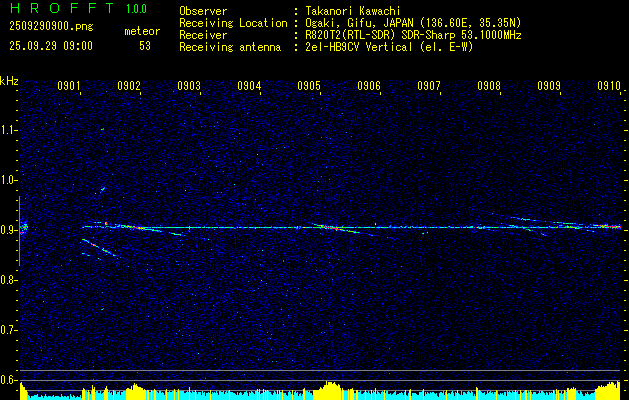Click the 0907 time marker
This screenshot has width=629, height=400.
click(x=429, y=86)
